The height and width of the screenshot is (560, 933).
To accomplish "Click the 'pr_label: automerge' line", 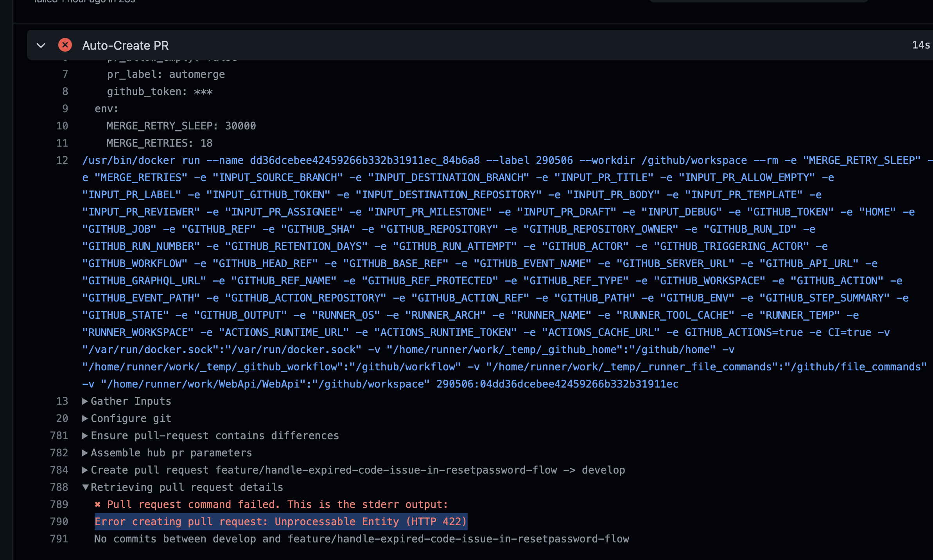I will tap(166, 74).
